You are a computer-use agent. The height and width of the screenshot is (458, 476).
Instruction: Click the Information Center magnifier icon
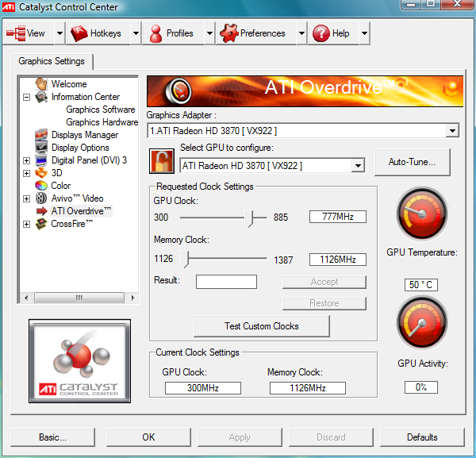[x=41, y=97]
